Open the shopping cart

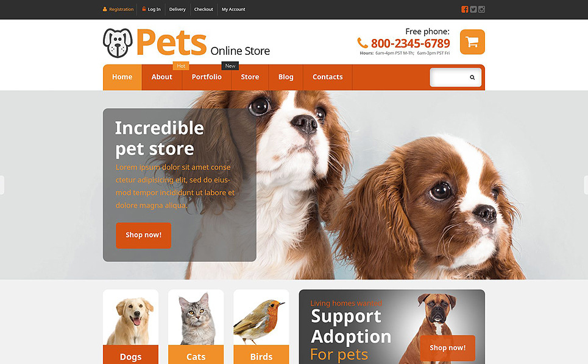(x=472, y=42)
